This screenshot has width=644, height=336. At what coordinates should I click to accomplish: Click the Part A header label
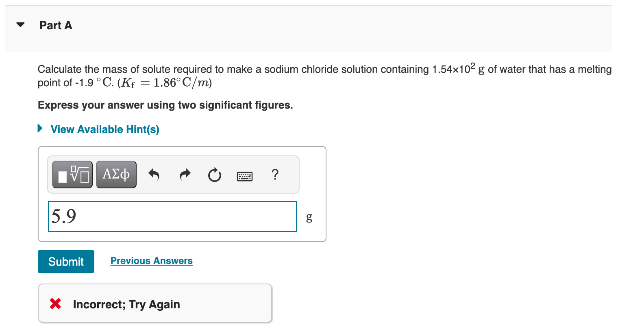click(55, 25)
